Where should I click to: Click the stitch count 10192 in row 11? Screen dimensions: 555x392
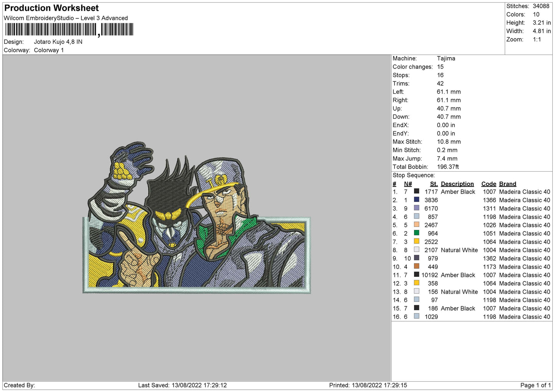(x=430, y=275)
